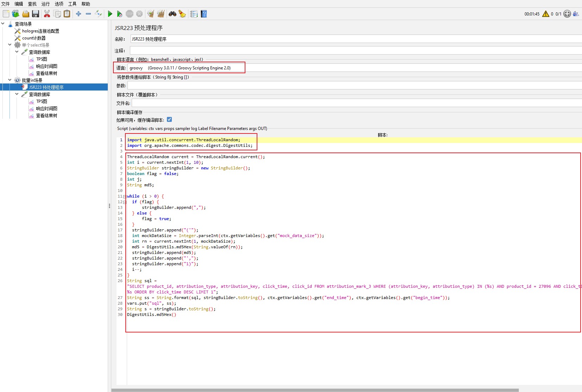Click the gray Stop icon
Viewport: 582px width, 392px height.
(x=130, y=14)
